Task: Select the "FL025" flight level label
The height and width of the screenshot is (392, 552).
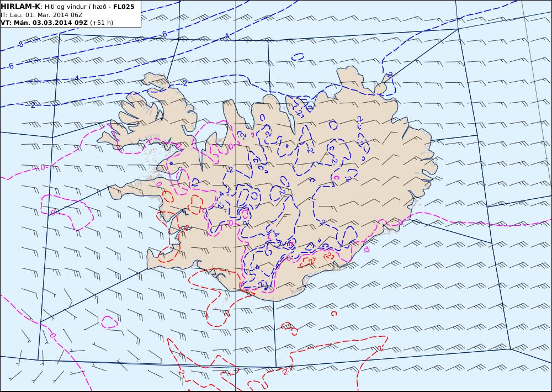Action: pyautogui.click(x=124, y=7)
